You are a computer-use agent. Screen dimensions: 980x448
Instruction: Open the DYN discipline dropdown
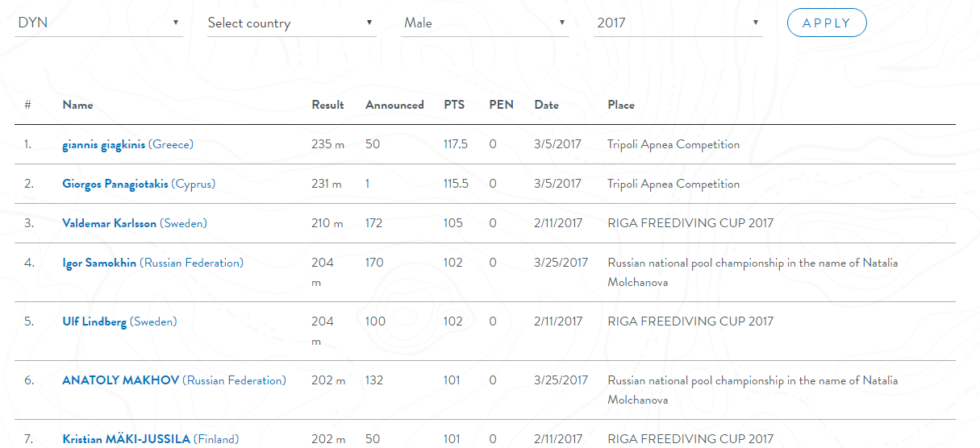click(x=98, y=23)
